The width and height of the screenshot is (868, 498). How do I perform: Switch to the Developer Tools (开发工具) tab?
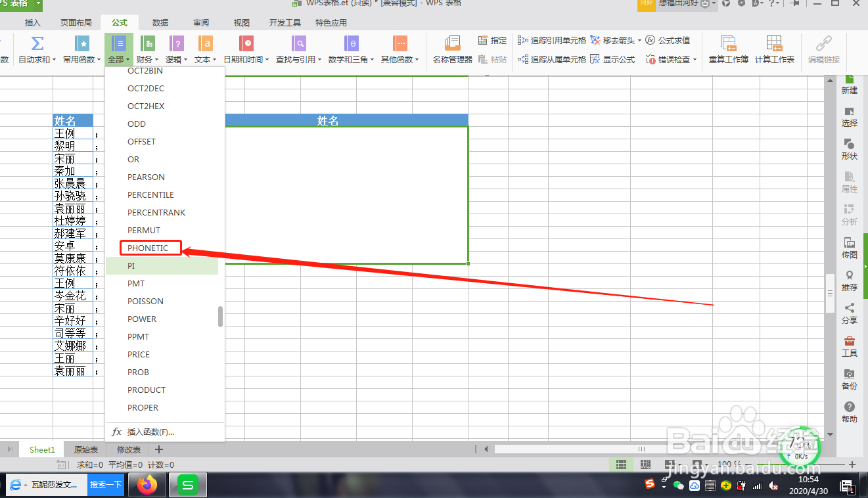[x=285, y=23]
